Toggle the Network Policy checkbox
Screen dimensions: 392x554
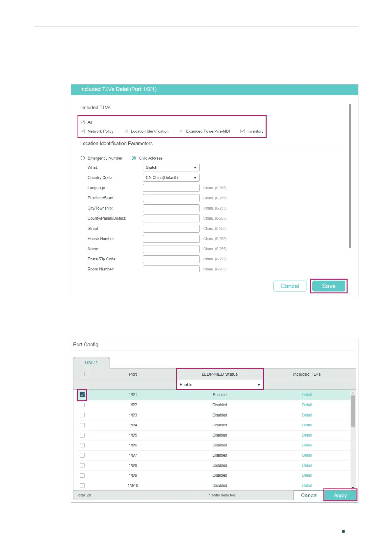83,131
